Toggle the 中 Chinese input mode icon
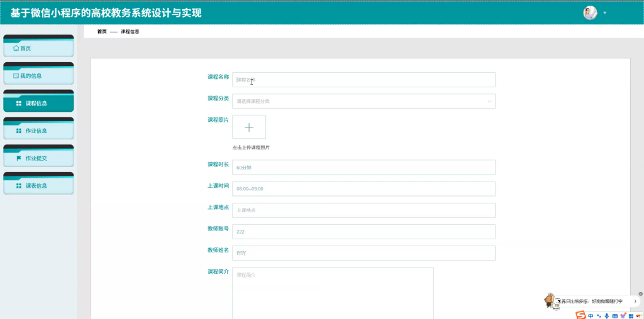The image size is (644, 319). pos(591,316)
